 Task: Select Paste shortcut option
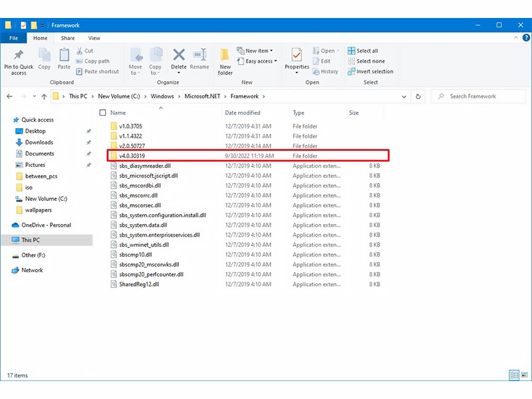(x=98, y=72)
